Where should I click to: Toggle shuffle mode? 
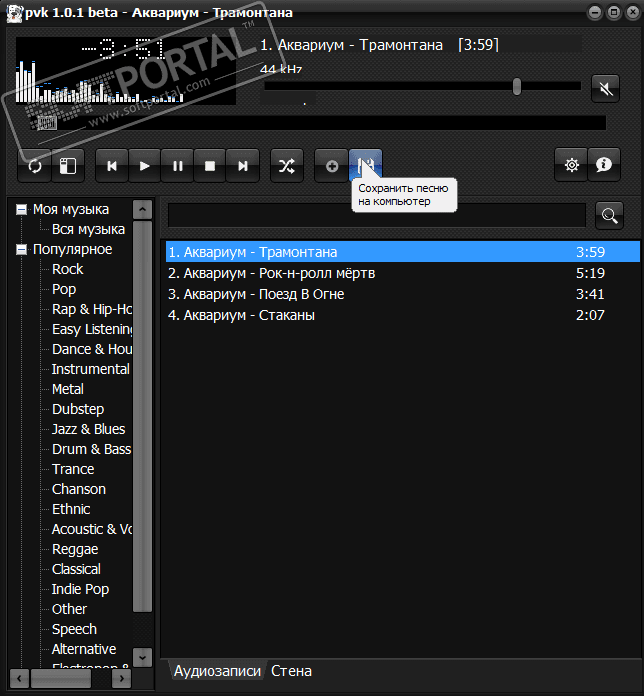point(287,166)
